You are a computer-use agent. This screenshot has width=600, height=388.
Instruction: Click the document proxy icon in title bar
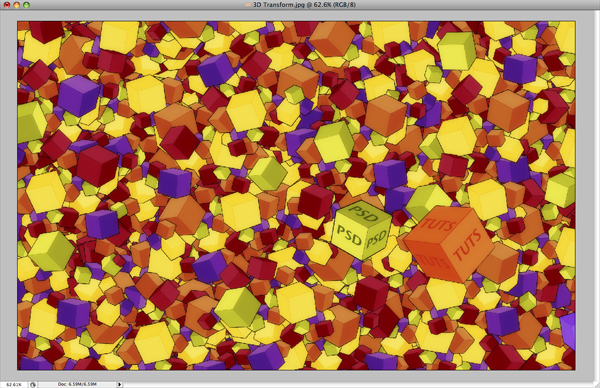[x=248, y=5]
